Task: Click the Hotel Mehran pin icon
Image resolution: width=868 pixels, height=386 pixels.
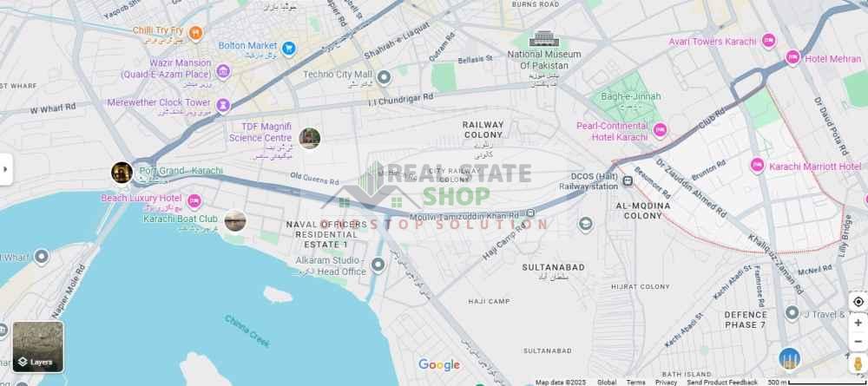Action: [x=792, y=57]
